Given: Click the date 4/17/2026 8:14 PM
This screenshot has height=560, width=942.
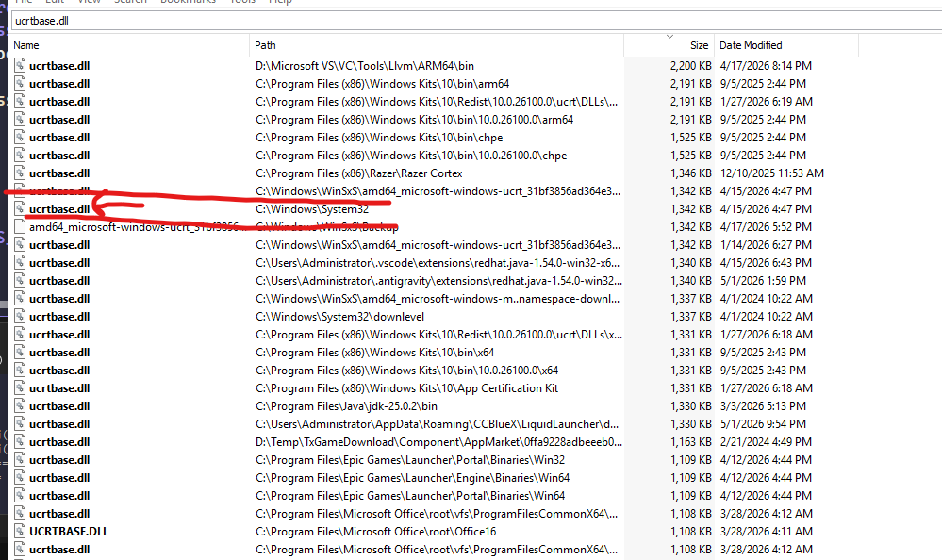Looking at the screenshot, I should [766, 65].
